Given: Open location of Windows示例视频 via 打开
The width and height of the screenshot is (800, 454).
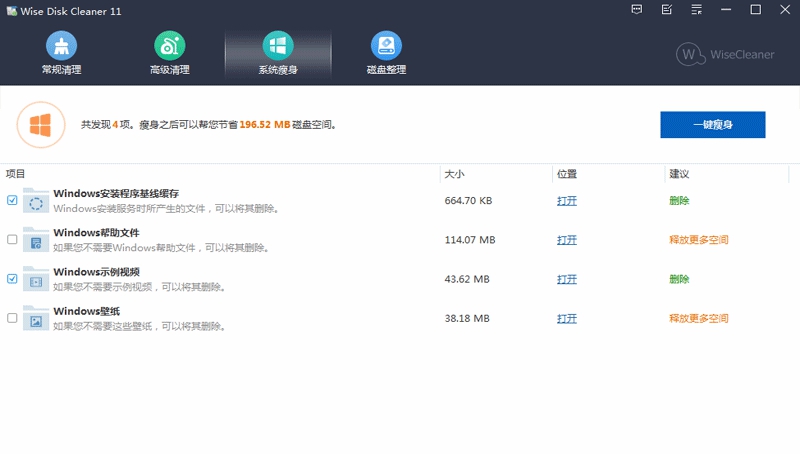Looking at the screenshot, I should 567,280.
